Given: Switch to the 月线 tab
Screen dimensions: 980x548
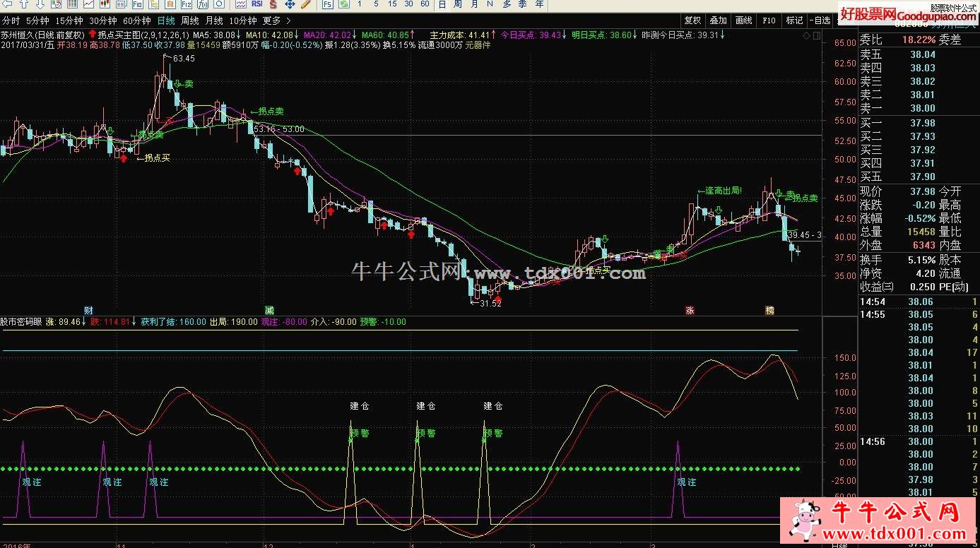Looking at the screenshot, I should (x=213, y=20).
